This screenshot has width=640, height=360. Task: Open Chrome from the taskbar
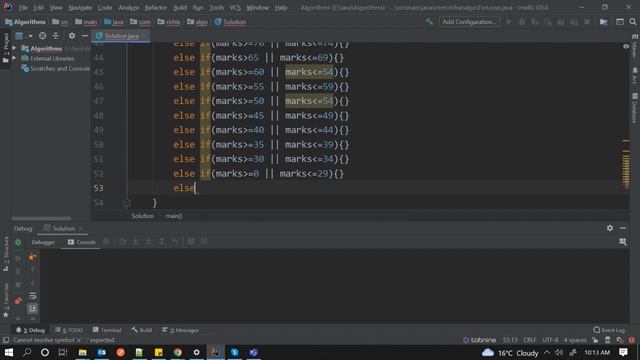[x=177, y=352]
